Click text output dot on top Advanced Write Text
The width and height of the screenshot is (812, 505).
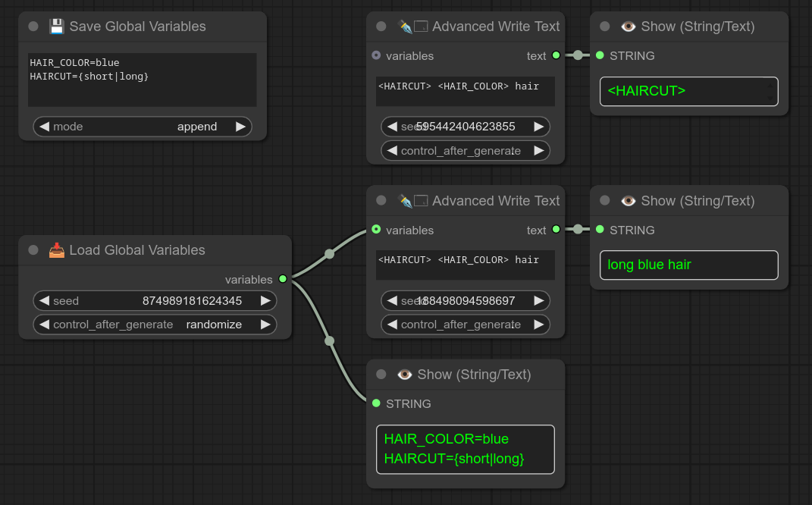point(556,55)
